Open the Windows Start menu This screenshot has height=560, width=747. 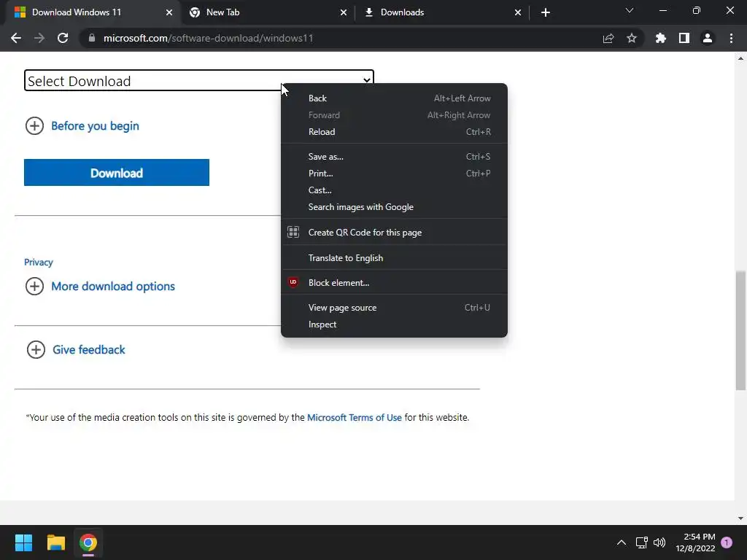(x=23, y=542)
